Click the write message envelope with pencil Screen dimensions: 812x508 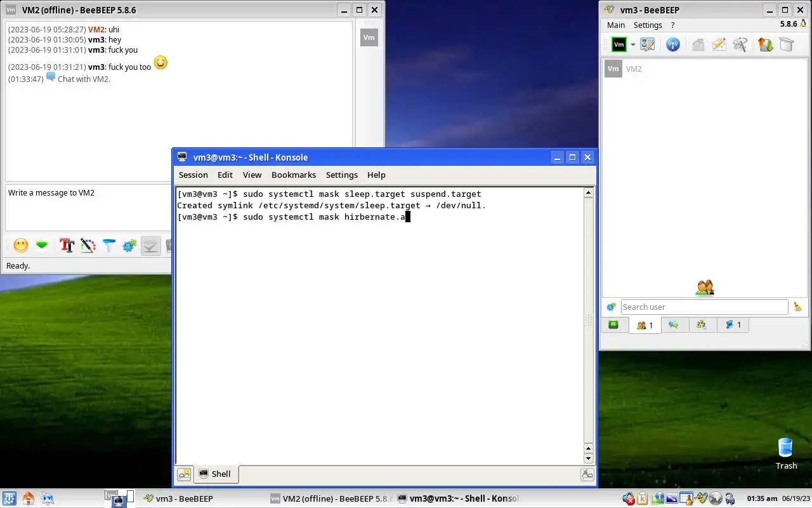[x=719, y=44]
